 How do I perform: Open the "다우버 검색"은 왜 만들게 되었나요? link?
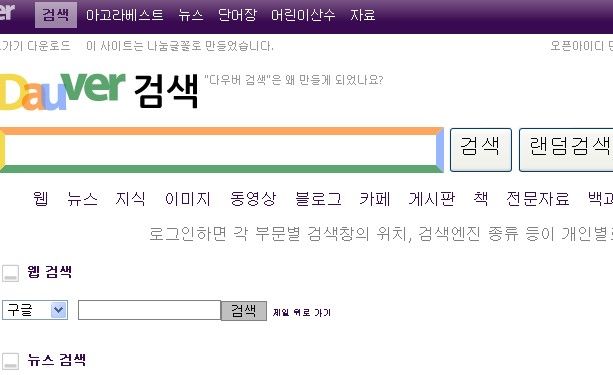(x=294, y=80)
